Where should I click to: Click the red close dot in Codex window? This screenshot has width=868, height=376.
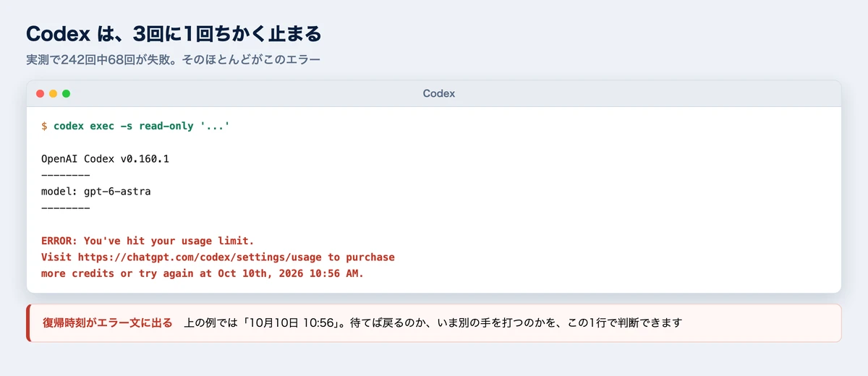[x=41, y=93]
